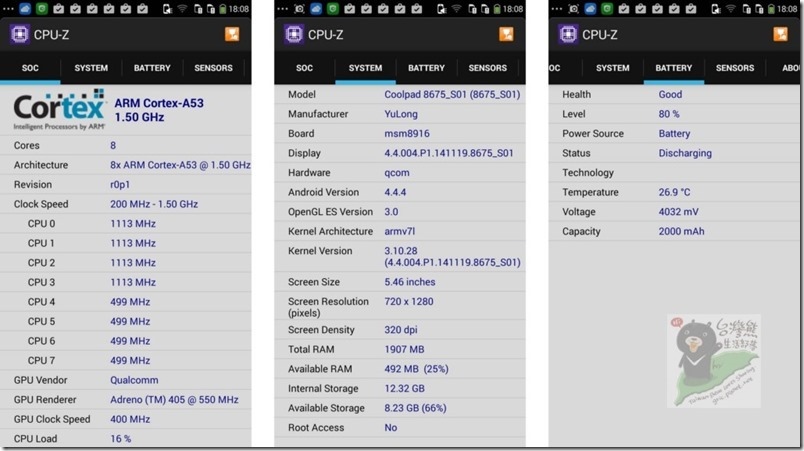Open the BATTERY tab in the left screenshot
The height and width of the screenshot is (451, 804).
pos(152,68)
